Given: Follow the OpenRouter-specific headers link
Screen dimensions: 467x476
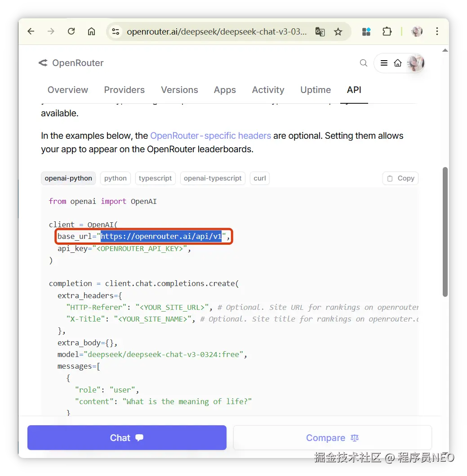Looking at the screenshot, I should pos(210,136).
